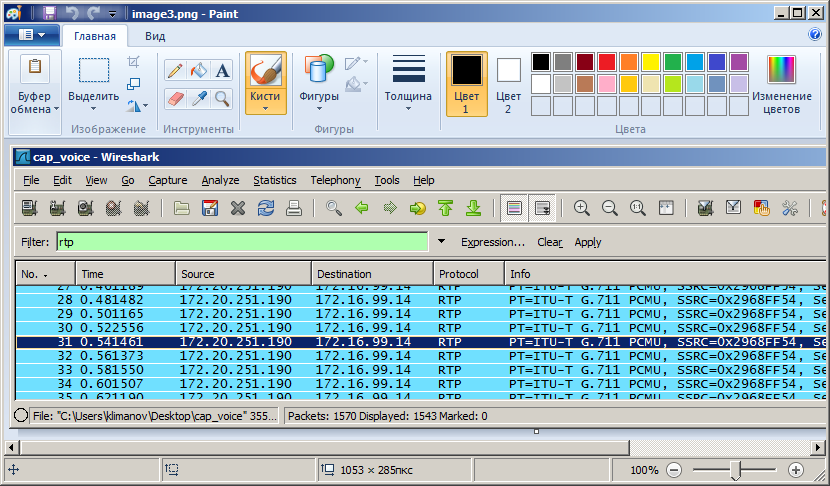Open Paint Help with the question mark icon
Viewport: 830px width, 486px height.
[x=815, y=34]
